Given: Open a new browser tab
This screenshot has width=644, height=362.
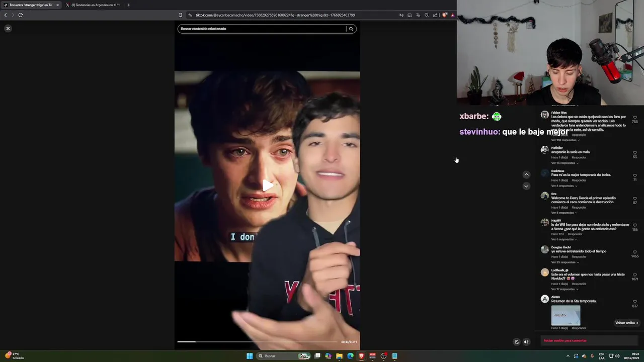Looking at the screenshot, I should (x=129, y=5).
